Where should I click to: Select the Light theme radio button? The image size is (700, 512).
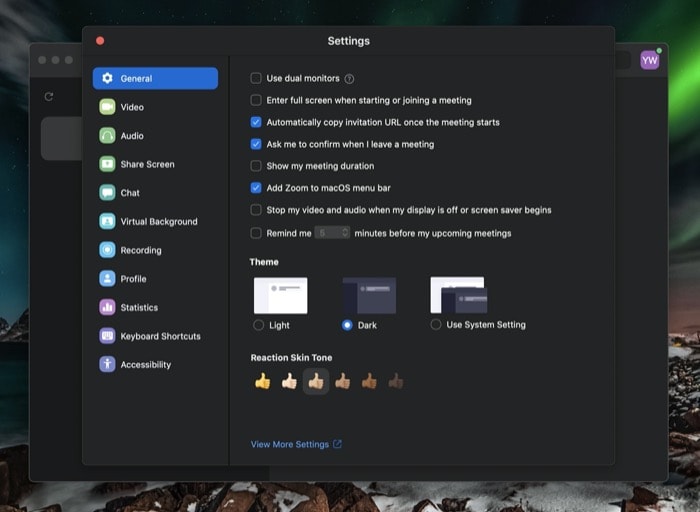coord(258,325)
